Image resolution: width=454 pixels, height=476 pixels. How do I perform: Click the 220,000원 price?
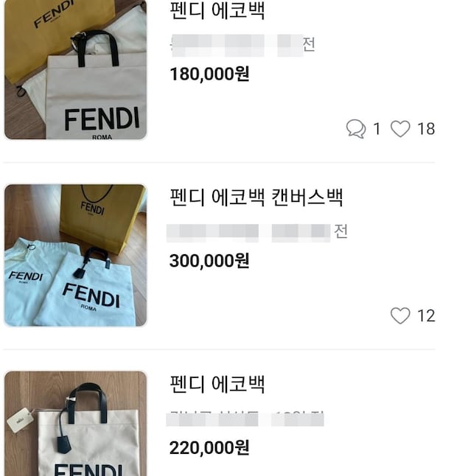coord(209,447)
